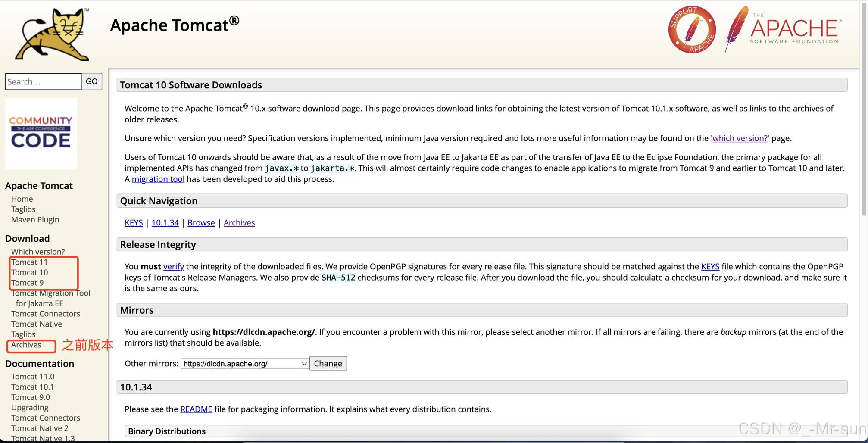Image resolution: width=868 pixels, height=443 pixels.
Task: Click the 'Documentation' sidebar heading
Action: point(40,363)
